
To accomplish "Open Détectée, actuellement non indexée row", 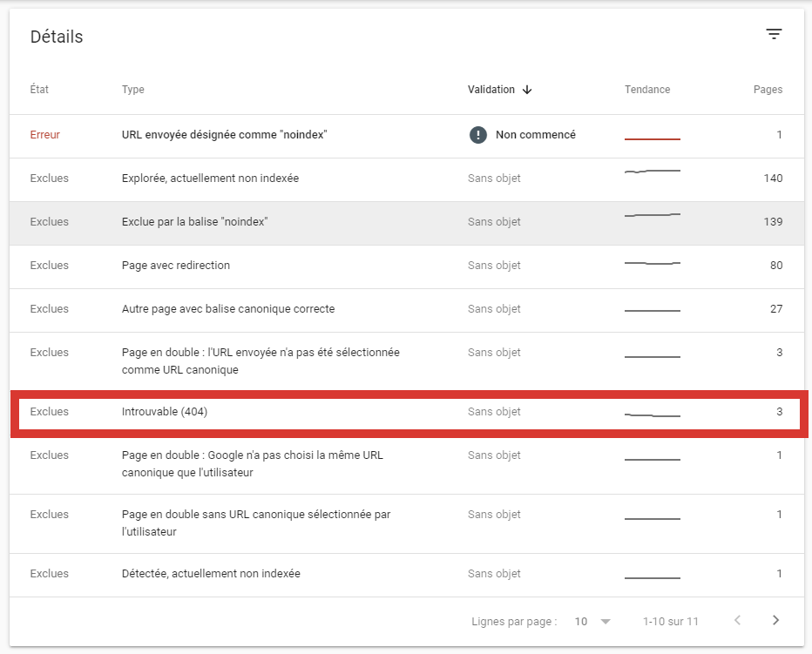I will [211, 574].
